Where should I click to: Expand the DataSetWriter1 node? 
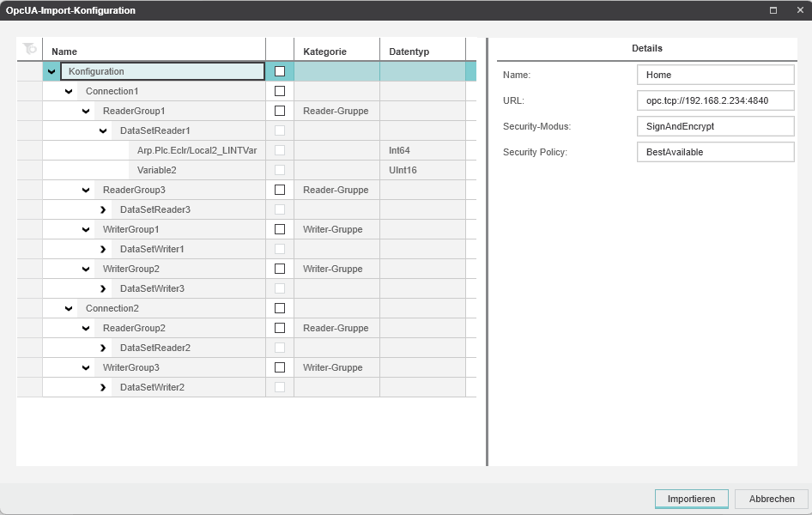coord(103,249)
